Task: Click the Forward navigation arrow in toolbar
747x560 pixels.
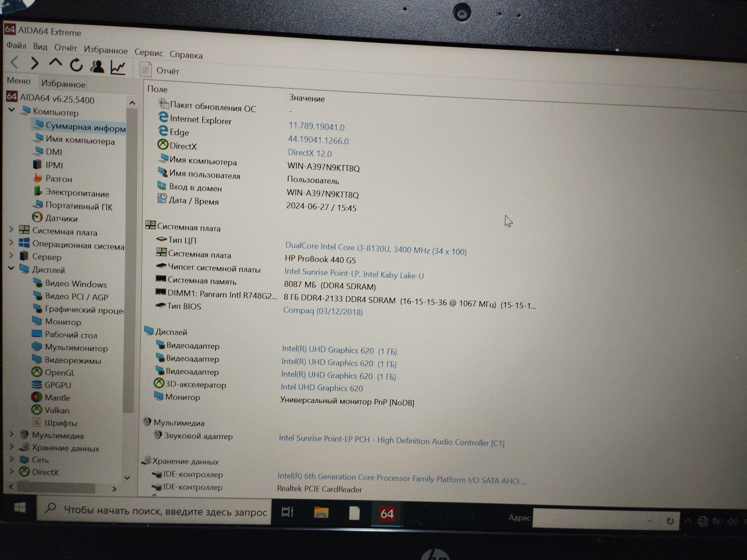Action: (x=35, y=63)
